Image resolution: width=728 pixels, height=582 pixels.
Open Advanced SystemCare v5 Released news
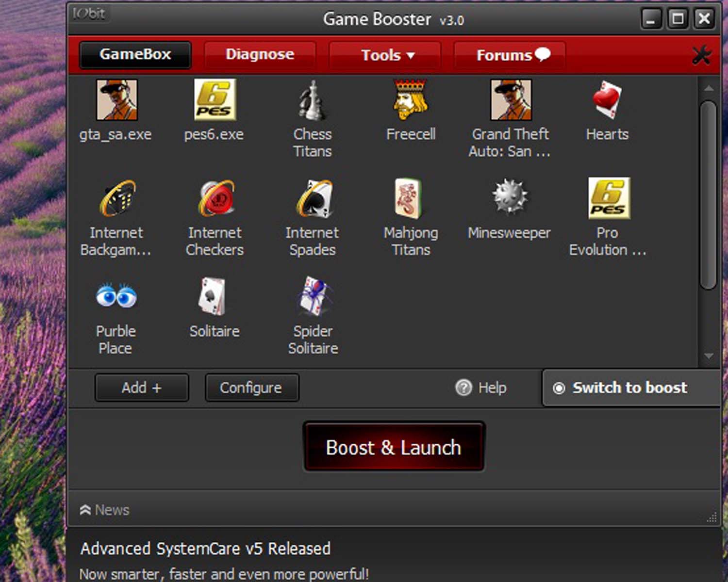tap(205, 549)
